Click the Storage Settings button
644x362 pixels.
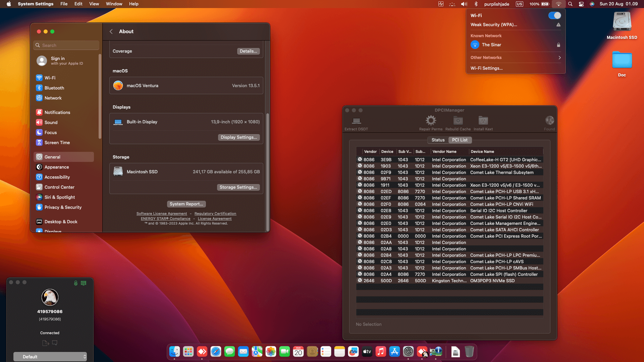click(x=238, y=187)
